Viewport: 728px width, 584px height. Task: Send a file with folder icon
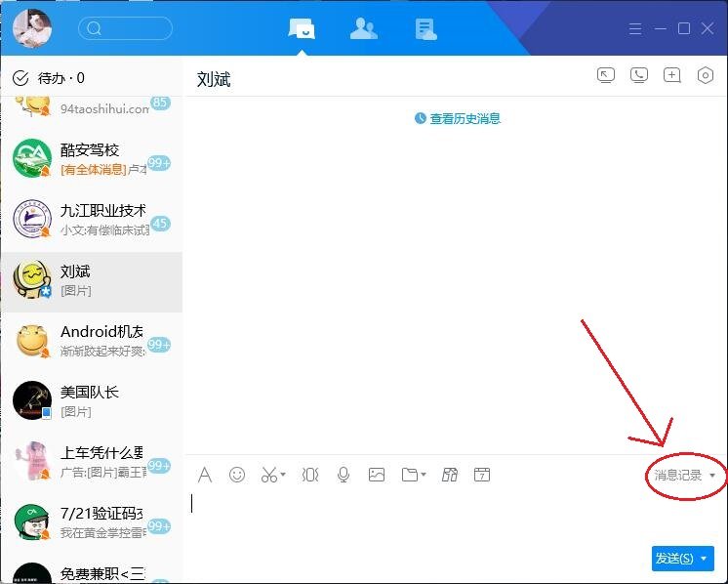tap(410, 475)
